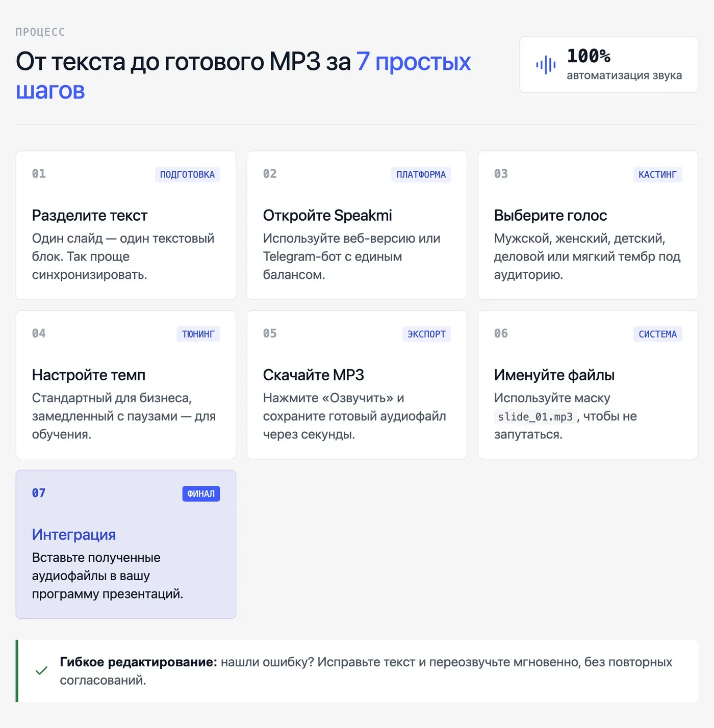Image resolution: width=714 pixels, height=728 pixels.
Task: Click the step number 03
Action: (x=501, y=174)
